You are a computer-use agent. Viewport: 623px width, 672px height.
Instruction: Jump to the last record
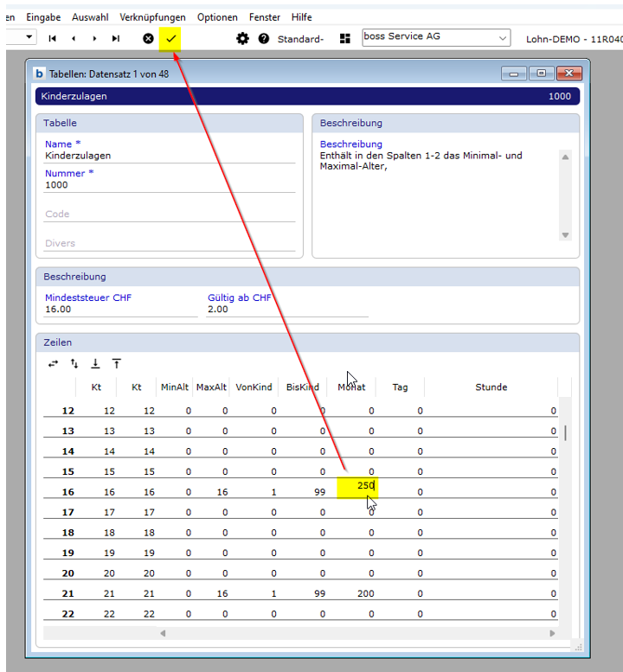pyautogui.click(x=116, y=39)
